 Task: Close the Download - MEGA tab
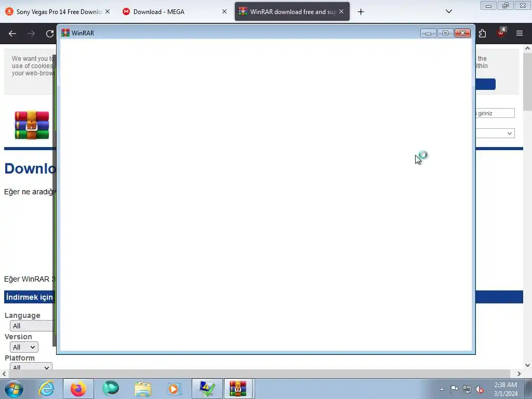click(x=224, y=11)
